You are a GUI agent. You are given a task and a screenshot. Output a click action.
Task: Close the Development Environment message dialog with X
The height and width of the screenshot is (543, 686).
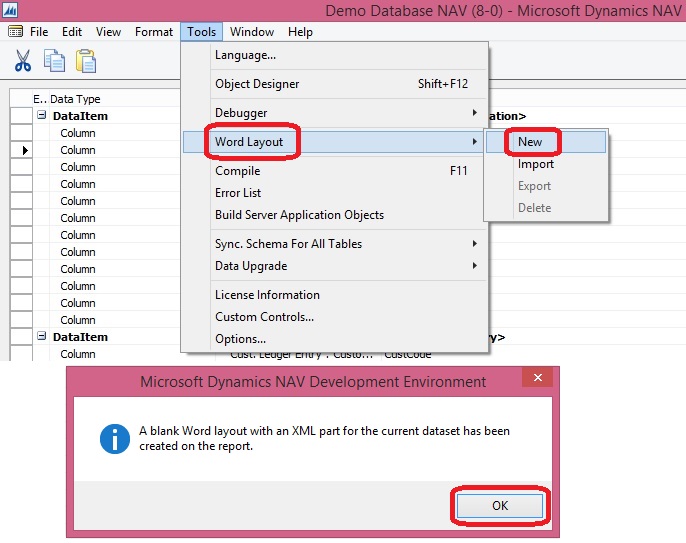(538, 379)
